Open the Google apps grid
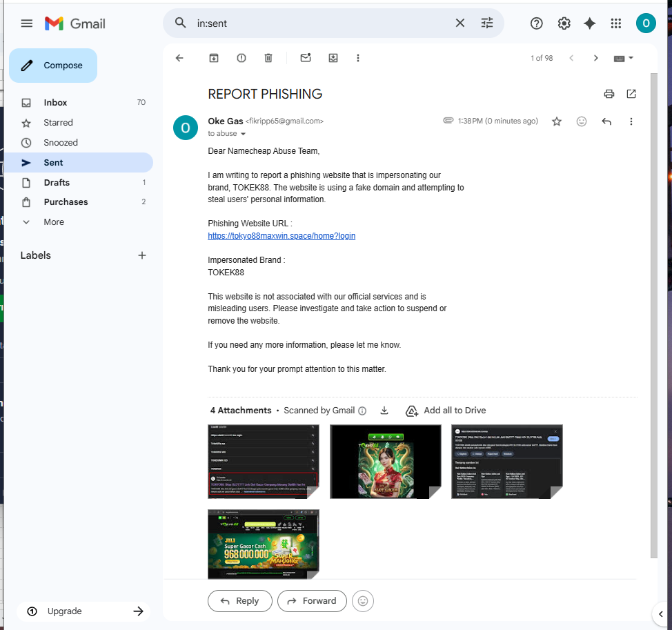 (x=616, y=23)
